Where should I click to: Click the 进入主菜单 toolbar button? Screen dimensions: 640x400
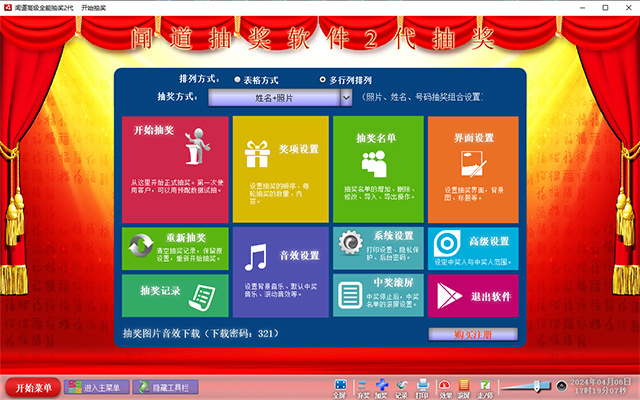(97, 387)
